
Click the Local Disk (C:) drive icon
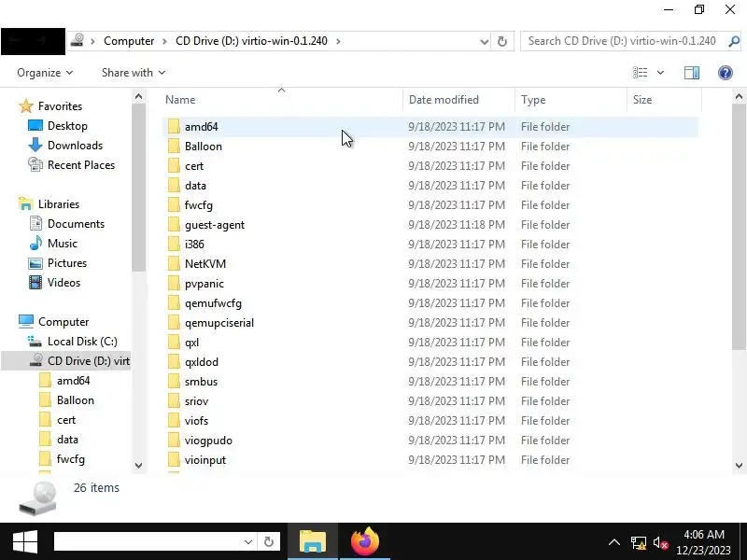[x=35, y=341]
